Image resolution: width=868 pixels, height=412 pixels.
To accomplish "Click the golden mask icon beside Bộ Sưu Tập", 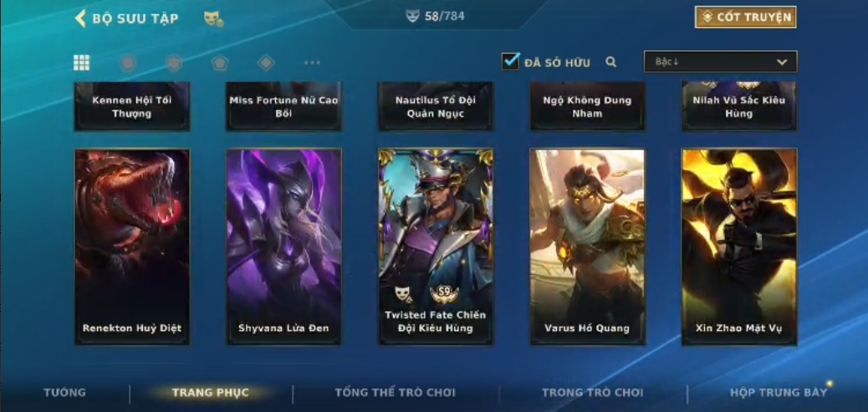I will point(214,19).
